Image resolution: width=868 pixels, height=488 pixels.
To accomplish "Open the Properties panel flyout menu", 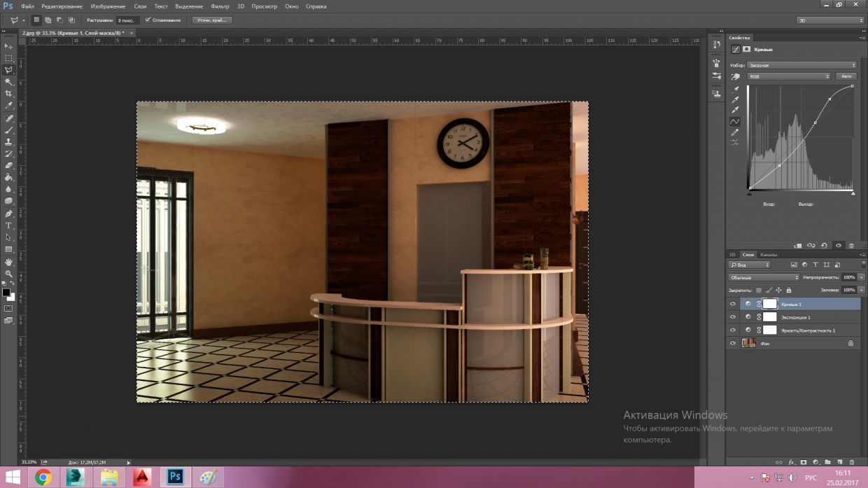I will [x=861, y=38].
